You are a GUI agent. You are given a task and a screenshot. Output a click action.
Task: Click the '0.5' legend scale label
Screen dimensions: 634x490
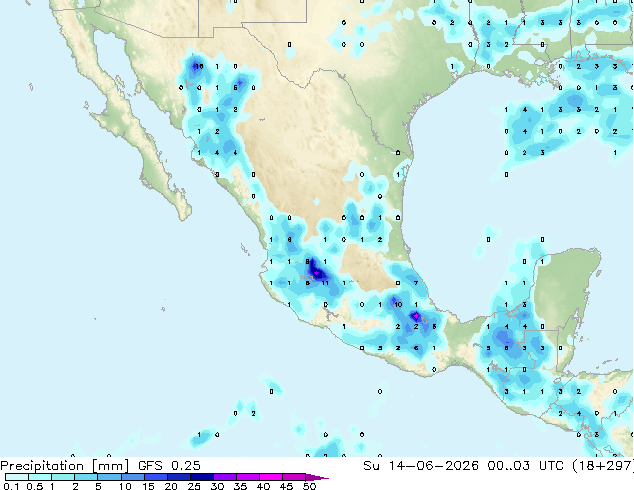click(35, 486)
